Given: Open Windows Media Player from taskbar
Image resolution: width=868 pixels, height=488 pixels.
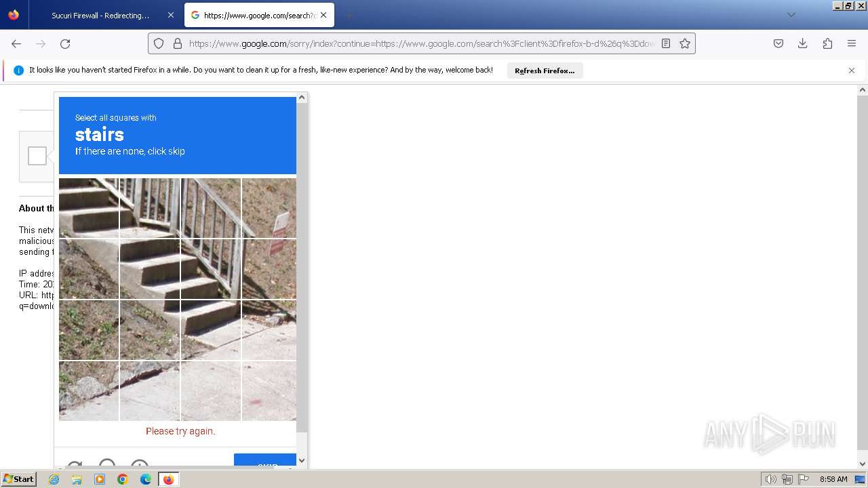Looking at the screenshot, I should pos(100,479).
